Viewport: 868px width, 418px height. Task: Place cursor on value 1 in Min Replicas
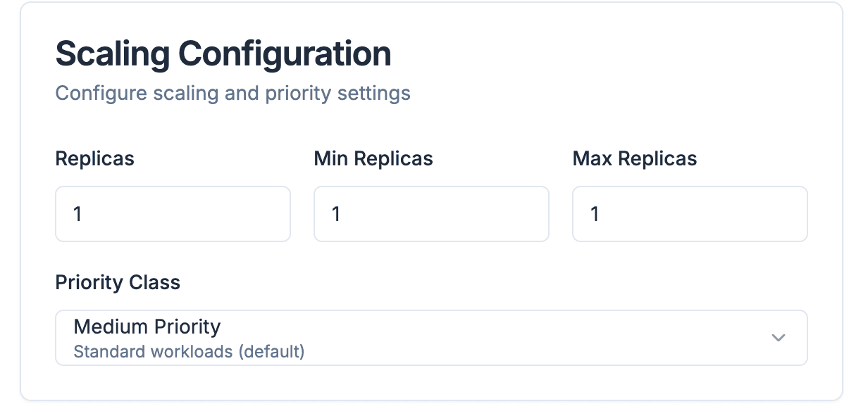pos(336,214)
